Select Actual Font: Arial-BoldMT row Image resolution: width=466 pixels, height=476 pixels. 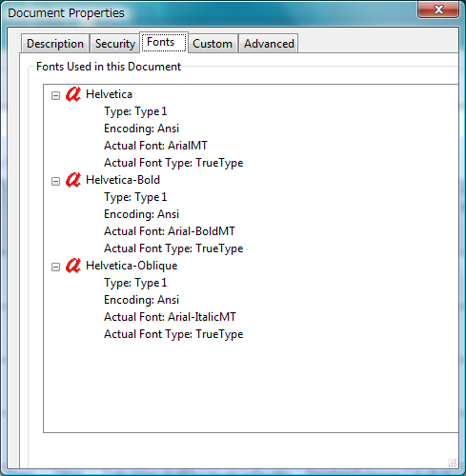170,231
